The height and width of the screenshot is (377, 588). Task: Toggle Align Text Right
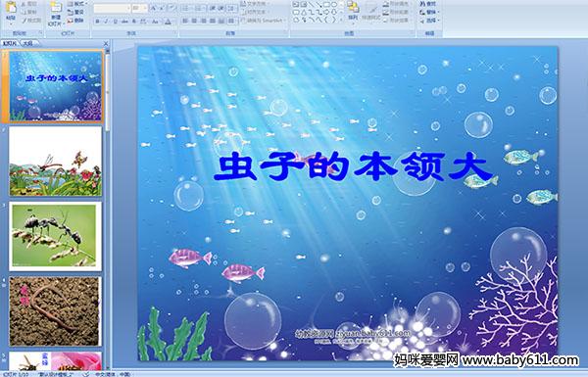203,21
